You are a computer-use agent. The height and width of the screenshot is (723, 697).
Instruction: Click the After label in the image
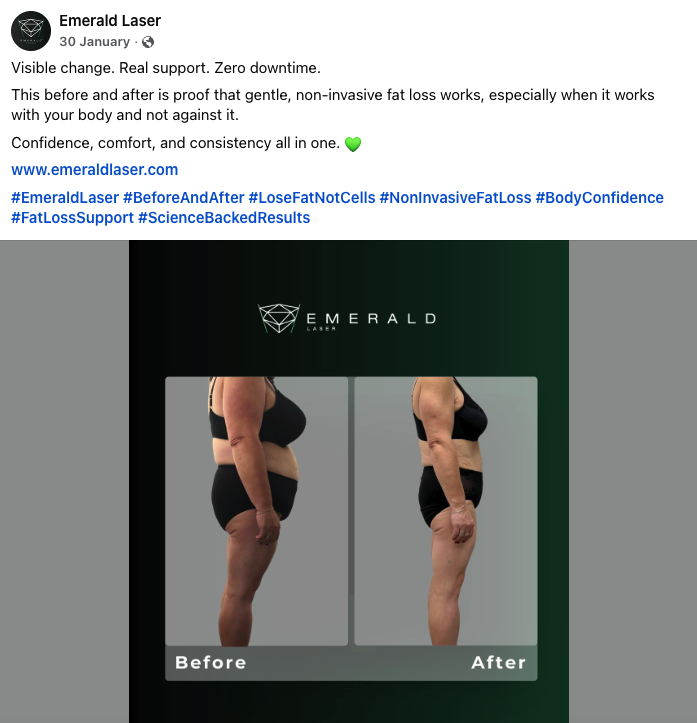[x=498, y=663]
